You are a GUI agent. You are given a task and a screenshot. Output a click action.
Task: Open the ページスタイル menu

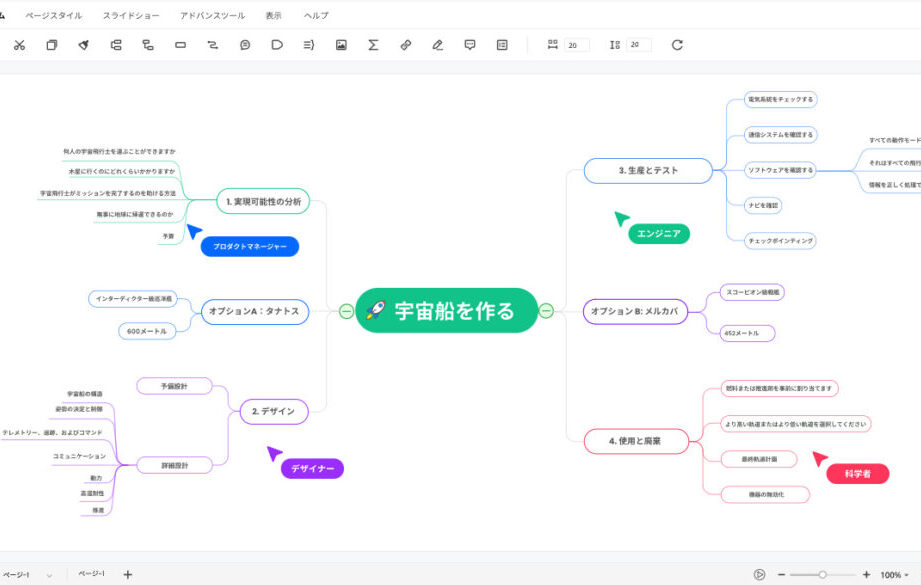[53, 16]
